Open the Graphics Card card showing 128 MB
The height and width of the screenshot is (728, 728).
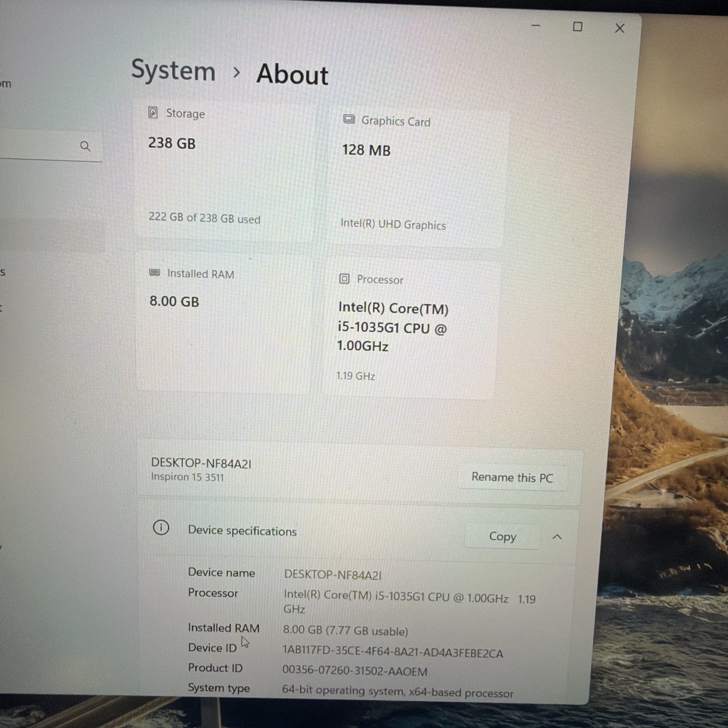416,176
